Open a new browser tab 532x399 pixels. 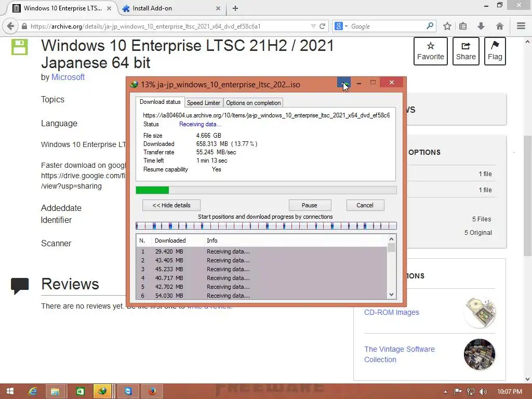[x=235, y=8]
